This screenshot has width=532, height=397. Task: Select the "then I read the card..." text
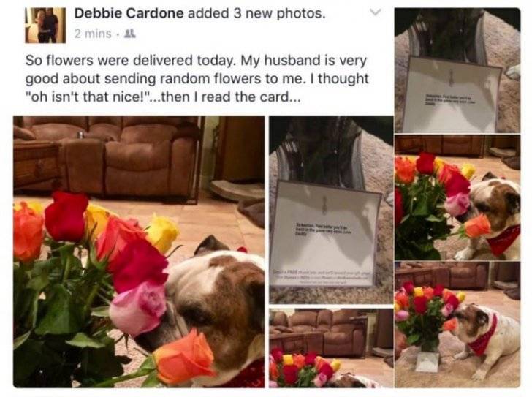tap(230, 97)
